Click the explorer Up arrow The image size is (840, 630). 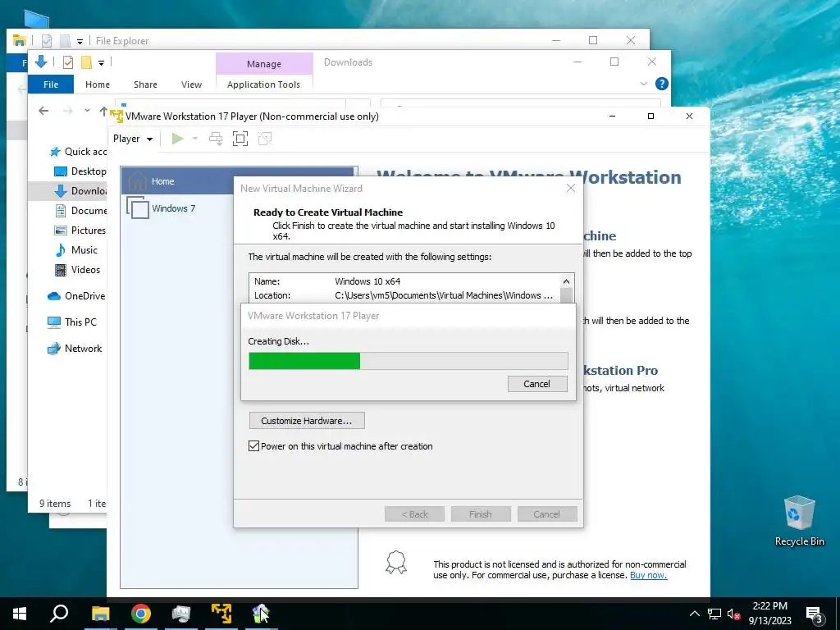click(103, 111)
